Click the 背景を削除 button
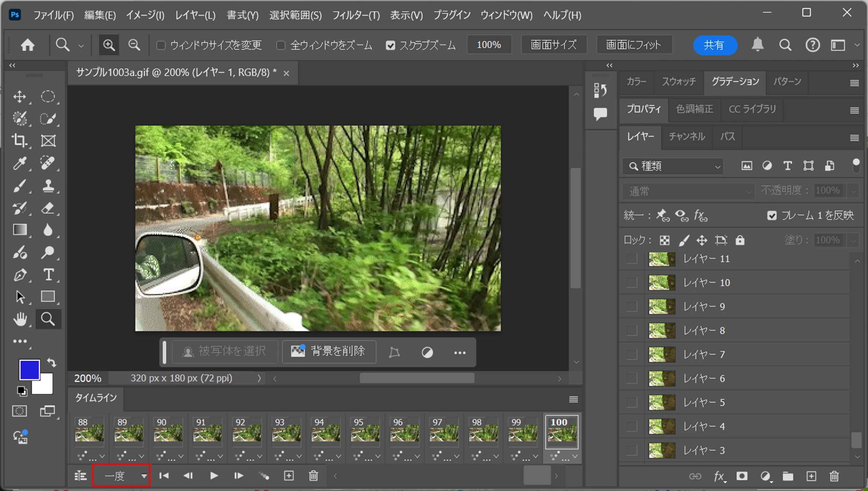This screenshot has height=491, width=868. [x=329, y=351]
